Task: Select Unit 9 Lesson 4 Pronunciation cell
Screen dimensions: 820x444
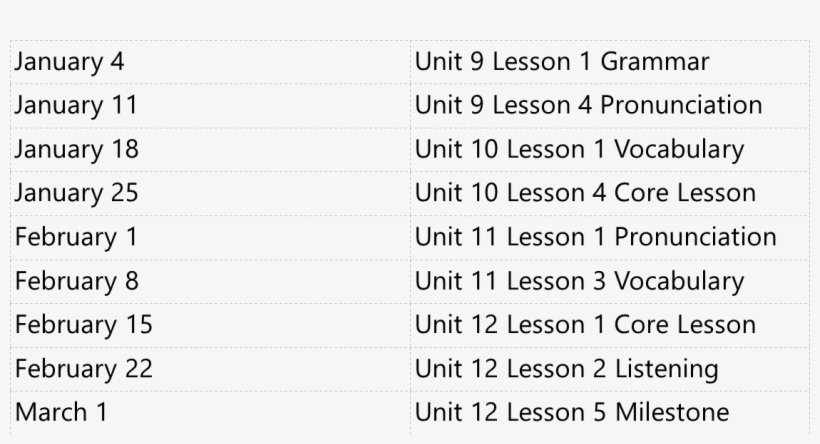Action: [x=588, y=105]
